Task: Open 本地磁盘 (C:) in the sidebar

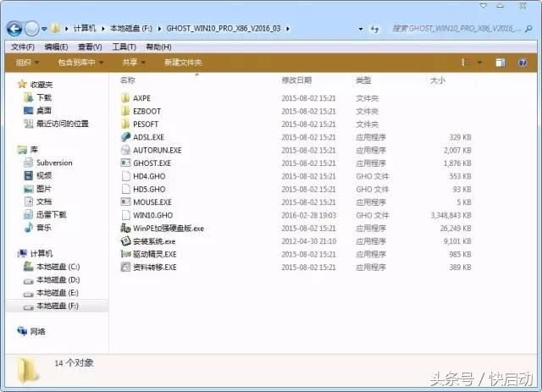Action: tap(58, 267)
